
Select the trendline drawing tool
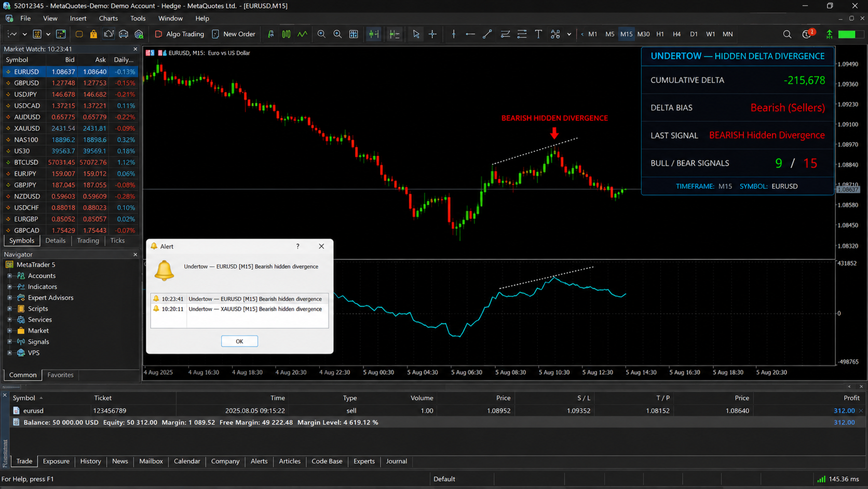point(487,34)
